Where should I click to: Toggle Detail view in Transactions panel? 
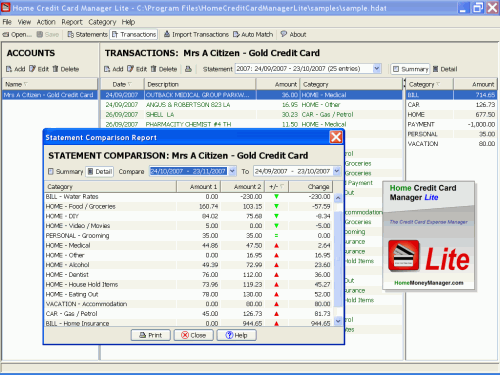click(445, 69)
